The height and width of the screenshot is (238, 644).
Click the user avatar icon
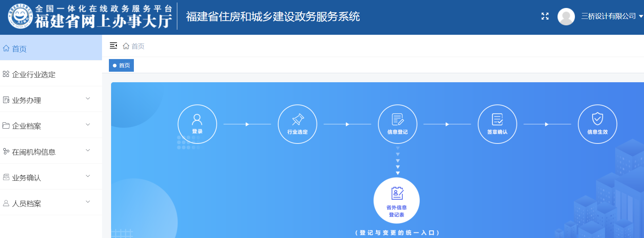[566, 17]
